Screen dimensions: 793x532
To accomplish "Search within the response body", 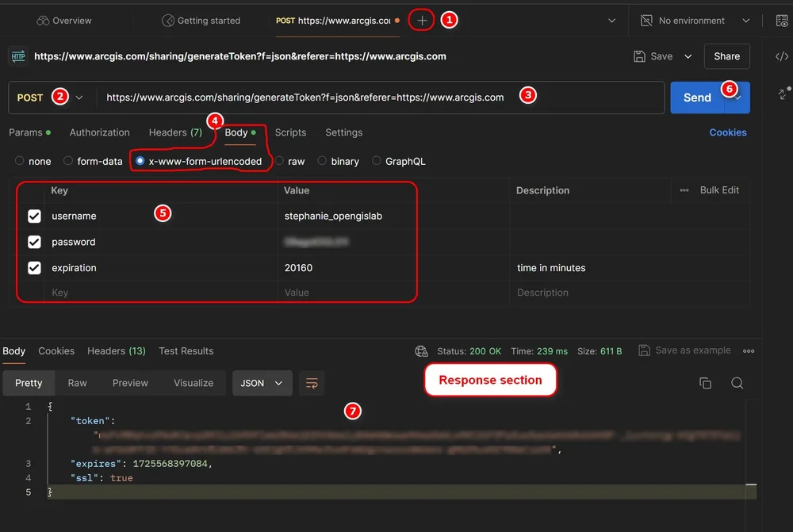I will coord(737,383).
